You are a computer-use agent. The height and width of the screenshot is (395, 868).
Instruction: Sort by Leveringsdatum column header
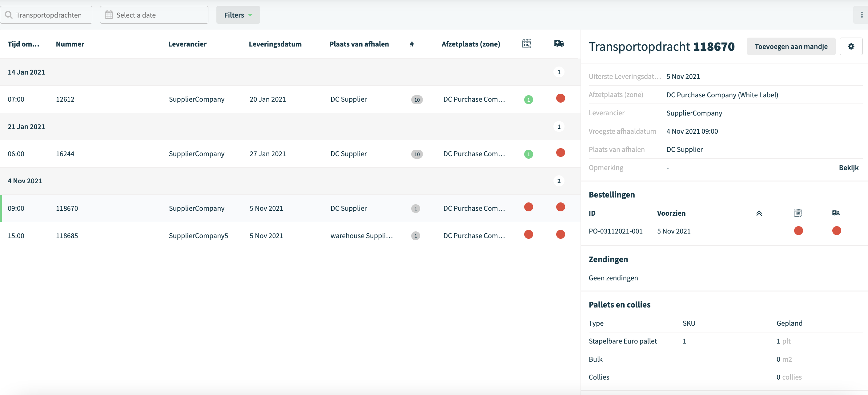pos(275,44)
